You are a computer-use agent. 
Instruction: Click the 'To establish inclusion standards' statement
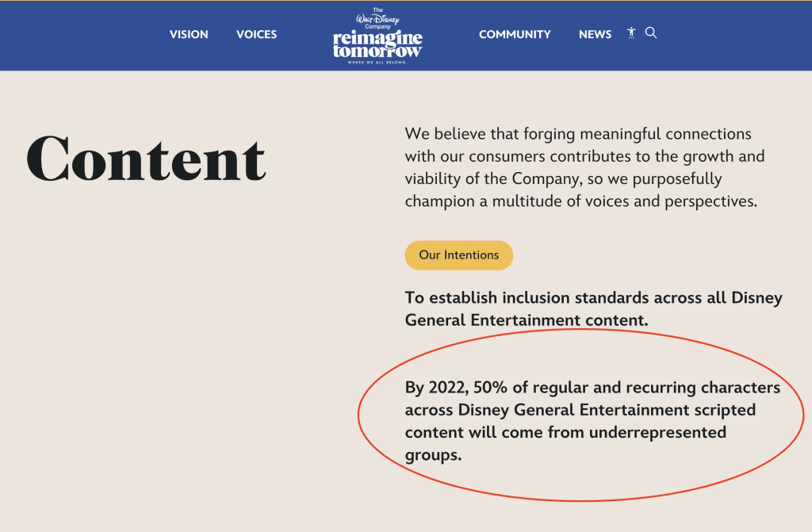(593, 308)
